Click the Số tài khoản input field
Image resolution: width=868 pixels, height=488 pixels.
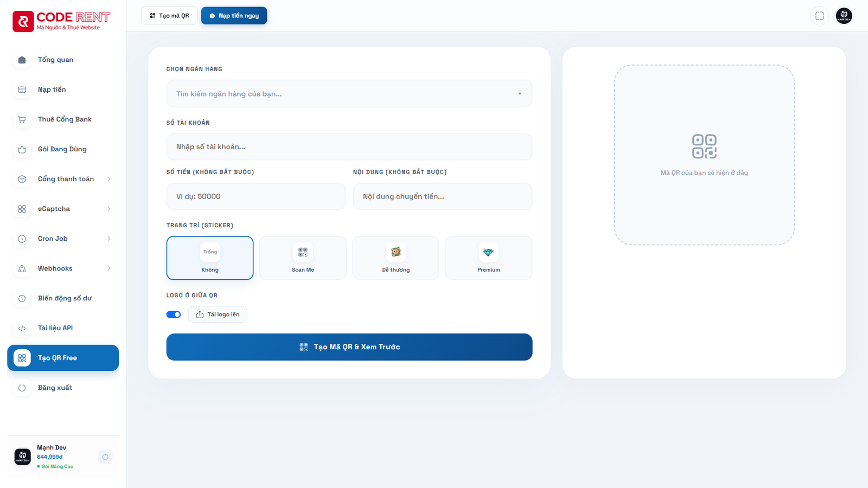pyautogui.click(x=349, y=146)
